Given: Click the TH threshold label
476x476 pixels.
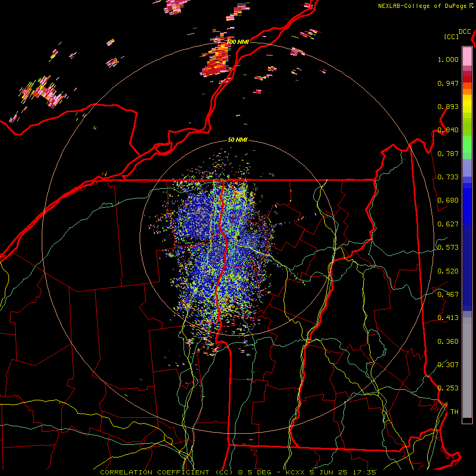Looking at the screenshot, I should (454, 412).
